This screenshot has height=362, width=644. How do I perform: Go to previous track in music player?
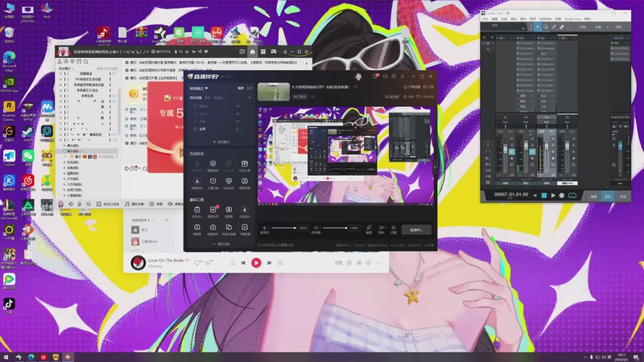(243, 263)
